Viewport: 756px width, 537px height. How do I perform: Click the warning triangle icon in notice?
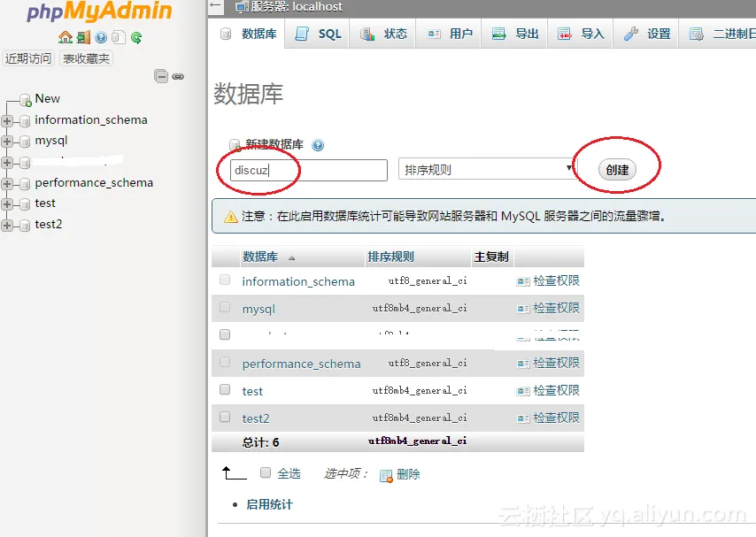coord(231,217)
